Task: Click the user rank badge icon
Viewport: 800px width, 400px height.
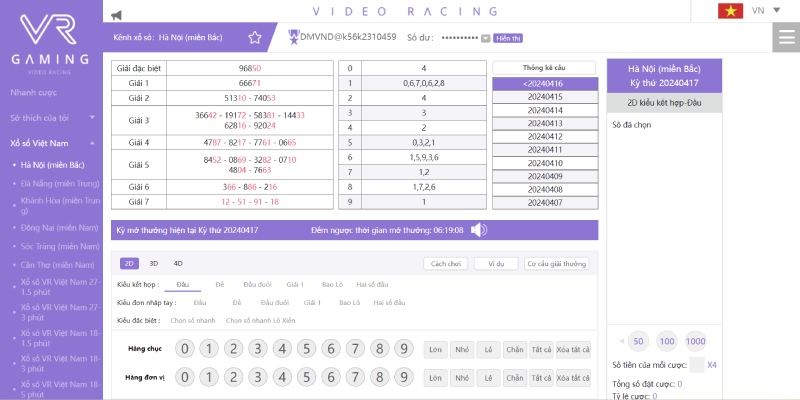Action: 293,37
